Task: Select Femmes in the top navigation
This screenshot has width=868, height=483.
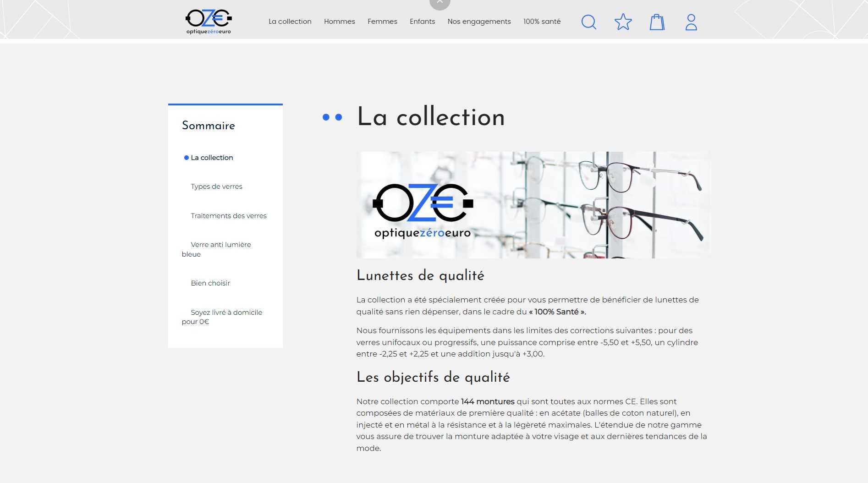Action: click(x=382, y=22)
